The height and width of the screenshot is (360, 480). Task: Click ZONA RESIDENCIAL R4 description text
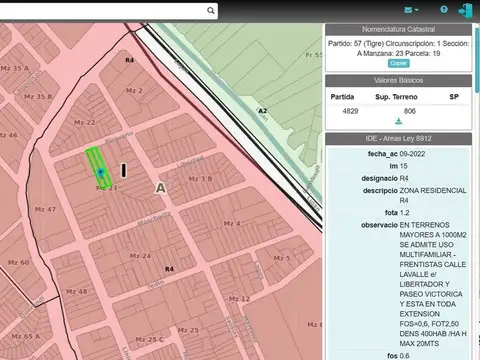(x=433, y=196)
